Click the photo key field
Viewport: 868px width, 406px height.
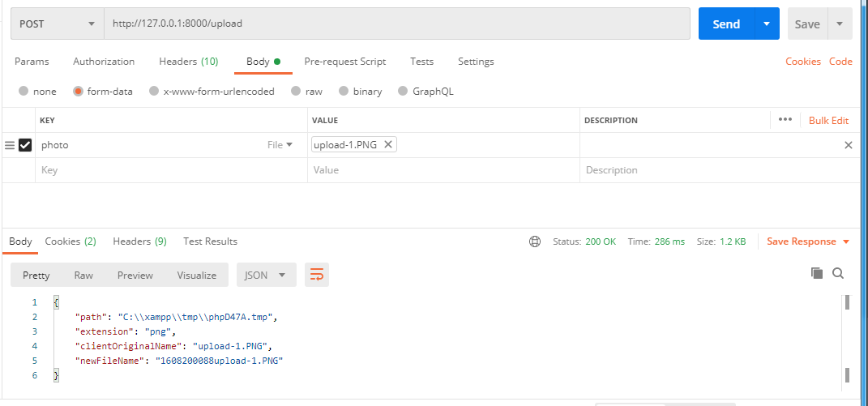(149, 145)
